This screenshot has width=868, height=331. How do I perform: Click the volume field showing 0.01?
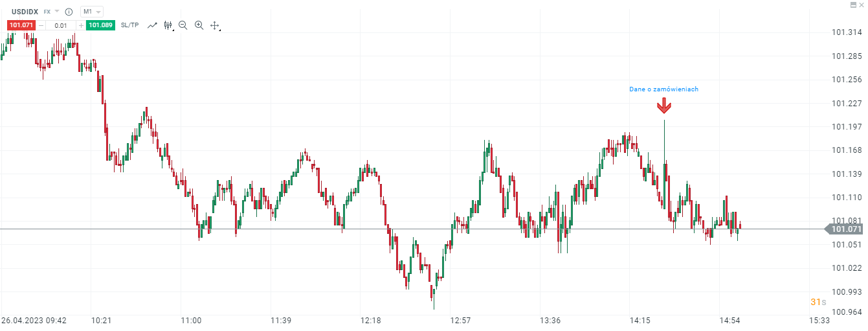point(61,25)
